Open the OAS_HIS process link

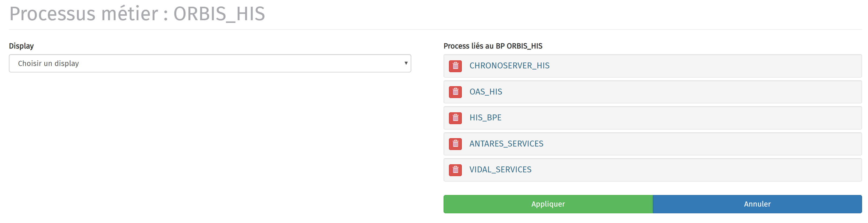click(485, 92)
